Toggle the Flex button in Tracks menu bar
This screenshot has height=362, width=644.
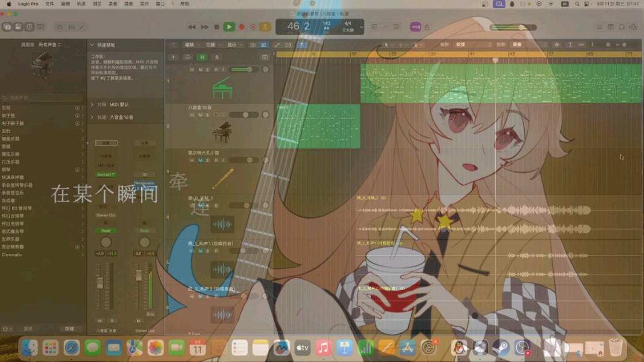[288, 45]
